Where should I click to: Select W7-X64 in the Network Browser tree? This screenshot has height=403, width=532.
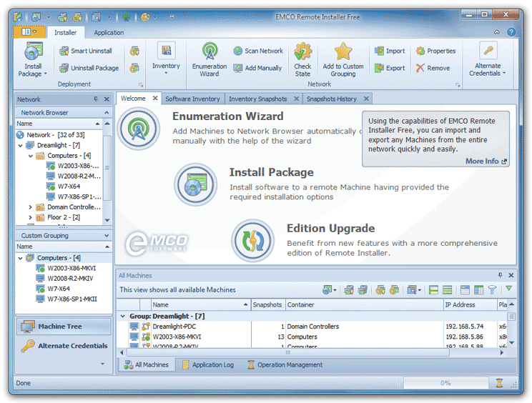coord(69,186)
